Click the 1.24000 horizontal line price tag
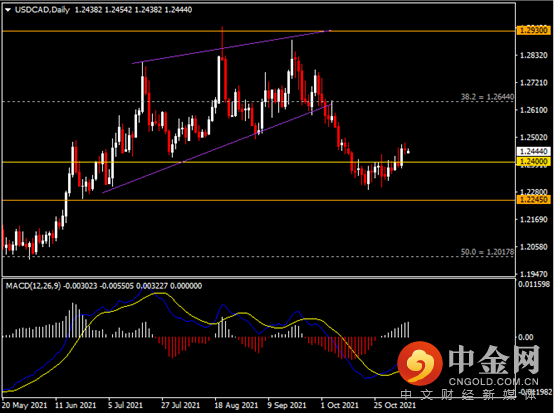The height and width of the screenshot is (413, 554). [534, 162]
